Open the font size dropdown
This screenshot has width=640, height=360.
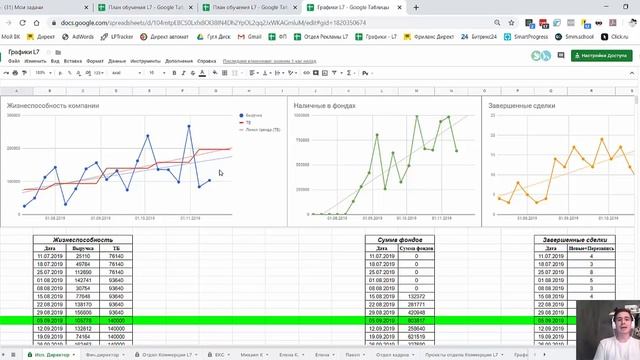[157, 73]
